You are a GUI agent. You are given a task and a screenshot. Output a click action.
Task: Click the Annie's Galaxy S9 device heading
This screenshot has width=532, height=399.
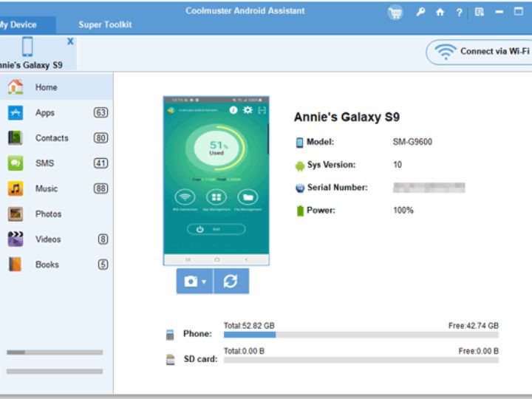[347, 117]
